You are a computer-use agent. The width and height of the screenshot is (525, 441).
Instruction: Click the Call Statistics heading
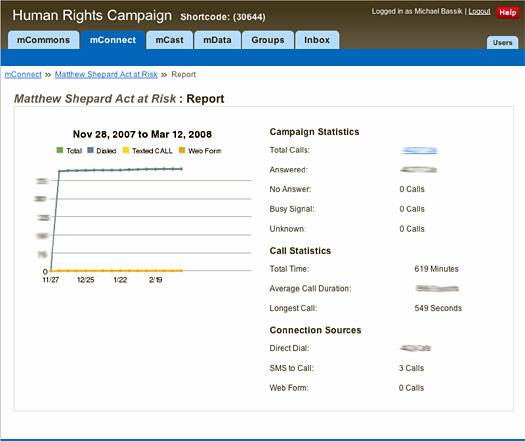[x=300, y=251]
